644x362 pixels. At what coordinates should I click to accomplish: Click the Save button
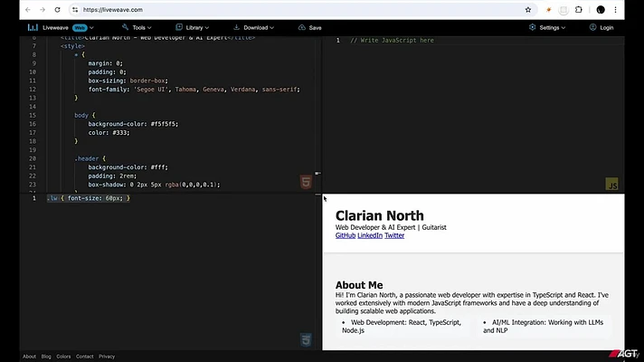pos(309,27)
